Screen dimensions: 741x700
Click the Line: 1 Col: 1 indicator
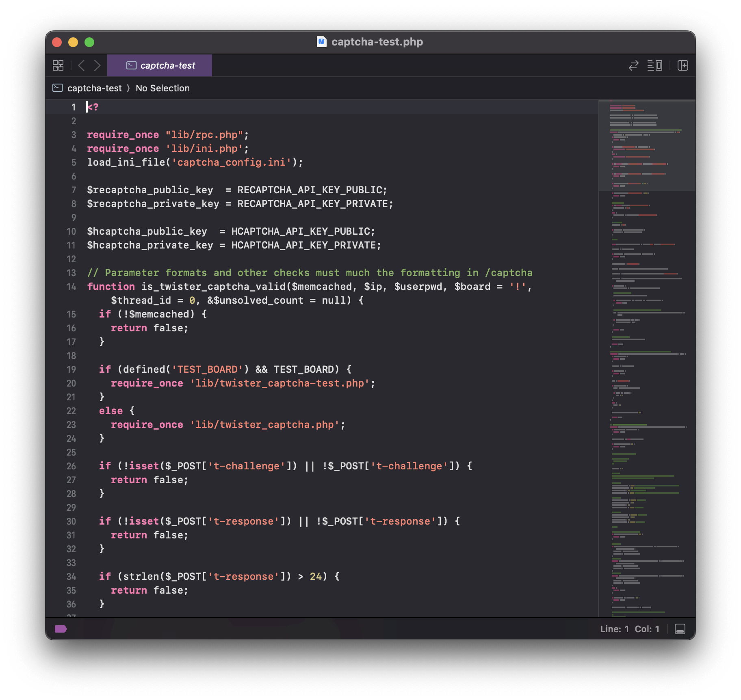[630, 629]
